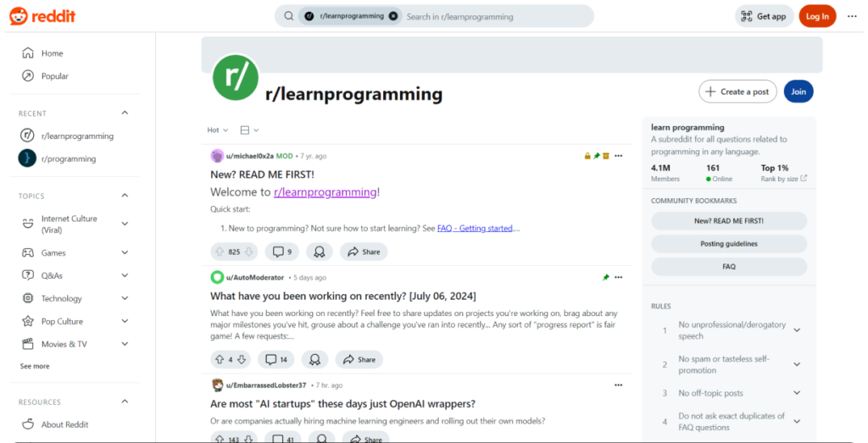Open New? READ ME FIRST! community bookmark

point(728,221)
